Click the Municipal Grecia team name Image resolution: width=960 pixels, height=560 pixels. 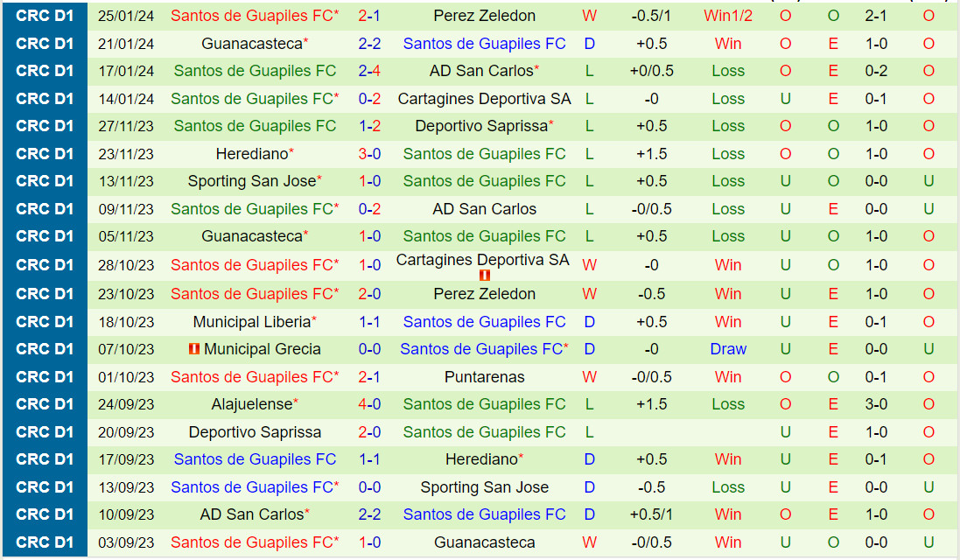click(262, 349)
